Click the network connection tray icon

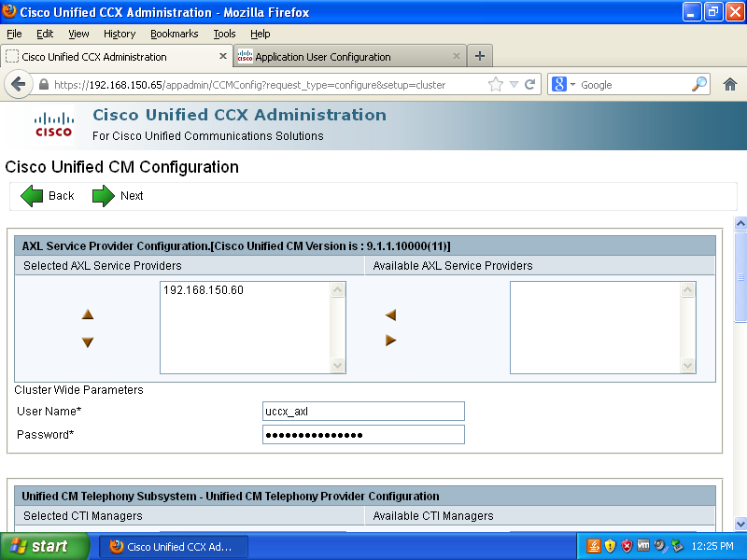click(677, 546)
